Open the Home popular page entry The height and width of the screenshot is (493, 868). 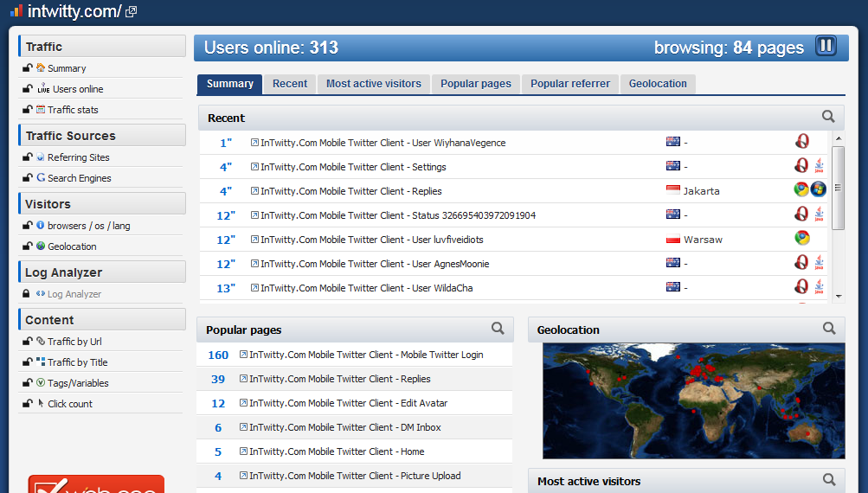point(337,451)
